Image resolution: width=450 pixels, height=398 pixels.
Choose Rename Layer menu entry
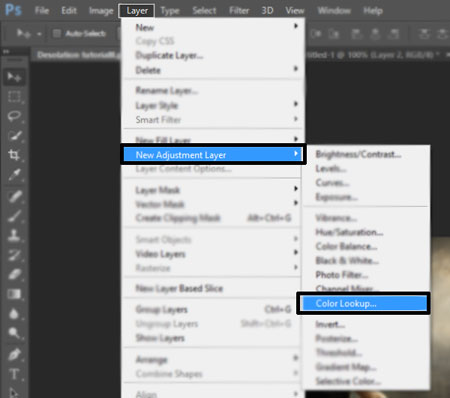213,90
